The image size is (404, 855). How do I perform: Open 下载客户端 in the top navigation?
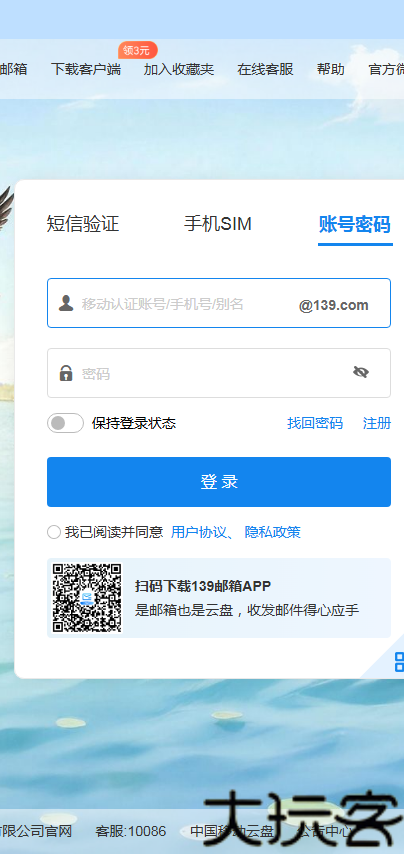tap(86, 69)
